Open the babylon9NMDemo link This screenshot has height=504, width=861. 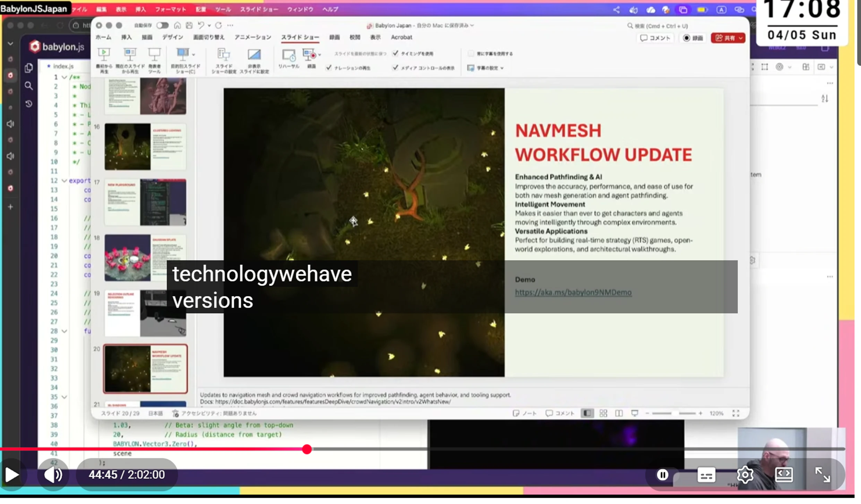pos(573,292)
